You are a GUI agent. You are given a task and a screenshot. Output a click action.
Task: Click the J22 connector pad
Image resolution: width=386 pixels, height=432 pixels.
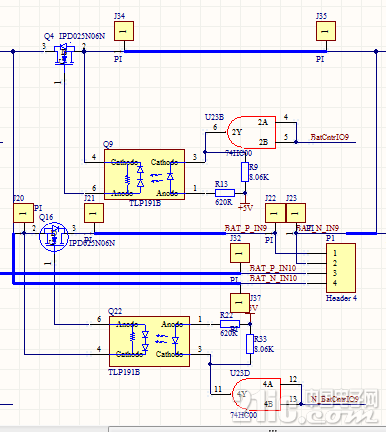275,213
